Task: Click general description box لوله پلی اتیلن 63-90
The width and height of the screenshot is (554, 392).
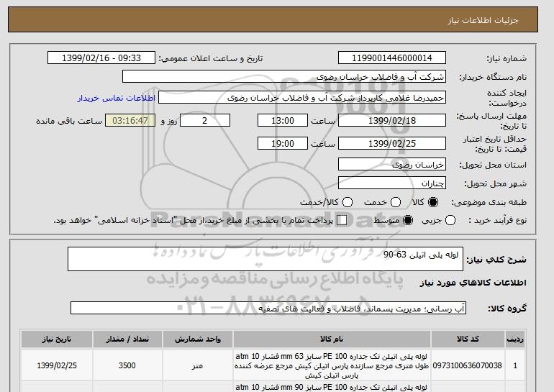Action: coord(265,259)
